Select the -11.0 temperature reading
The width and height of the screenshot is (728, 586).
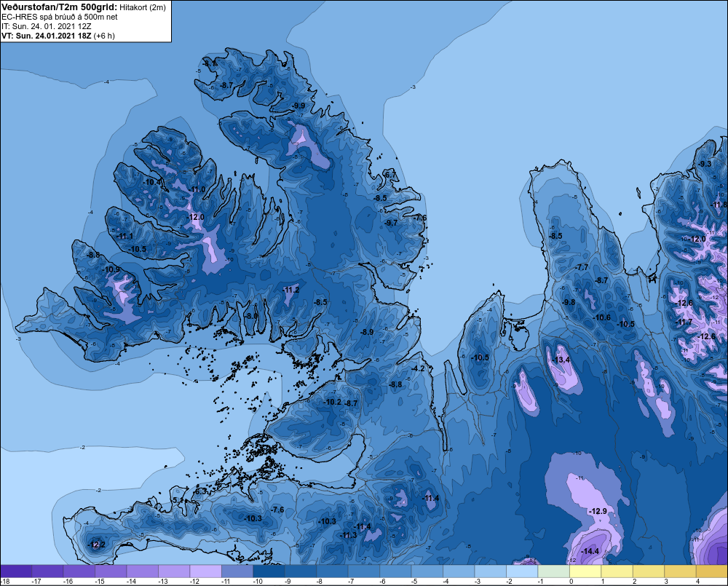coord(197,189)
